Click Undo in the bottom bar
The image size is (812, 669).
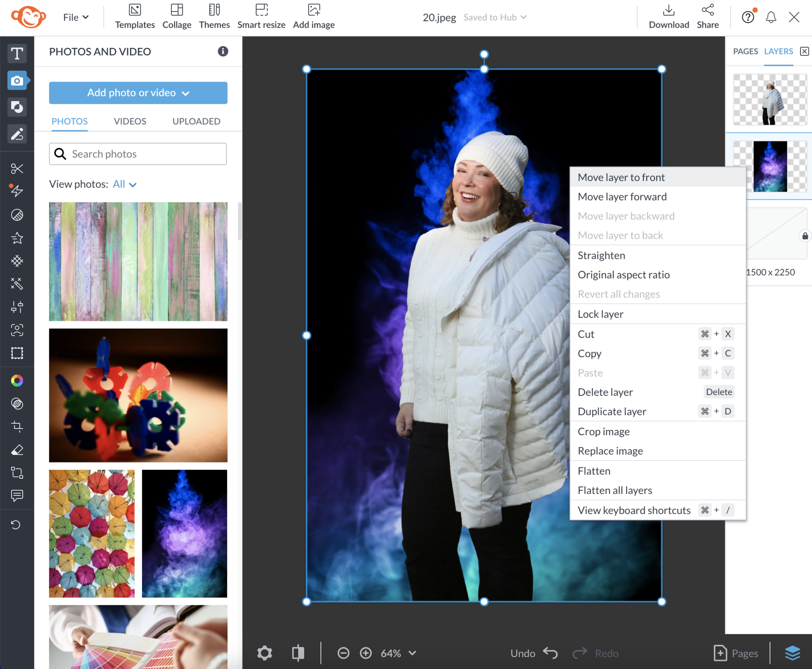tap(533, 653)
